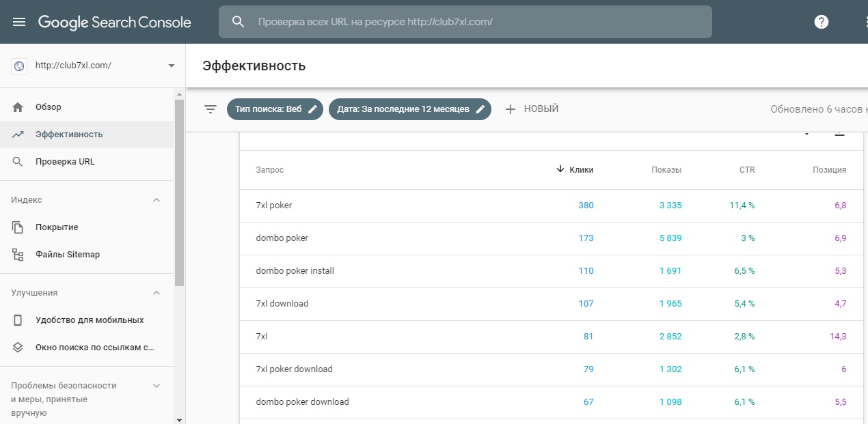Click the trend line icon for Эффективность
The height and width of the screenshot is (424, 868).
(x=18, y=135)
